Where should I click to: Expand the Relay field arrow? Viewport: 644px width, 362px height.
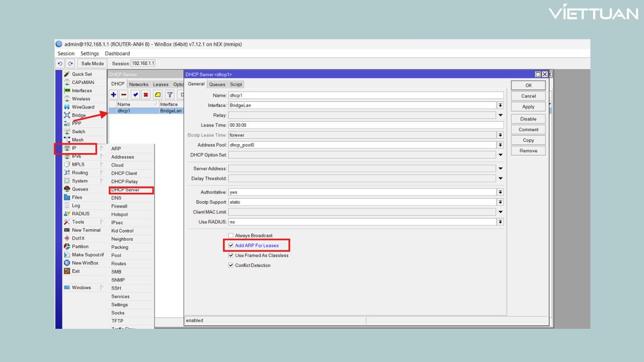501,115
